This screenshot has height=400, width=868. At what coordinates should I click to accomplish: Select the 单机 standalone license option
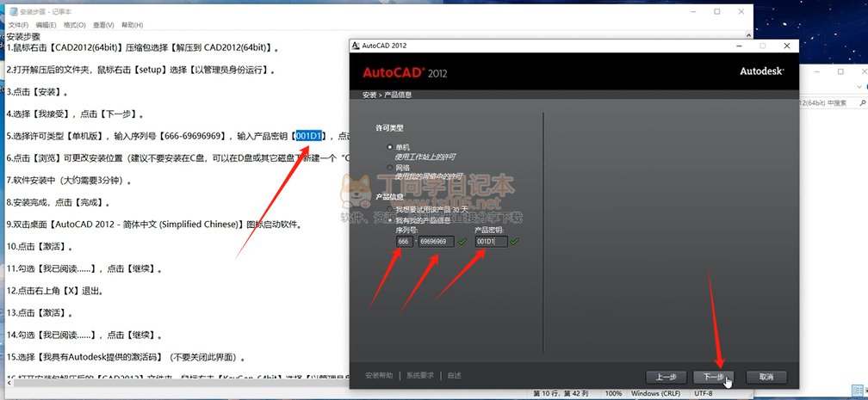(390, 147)
